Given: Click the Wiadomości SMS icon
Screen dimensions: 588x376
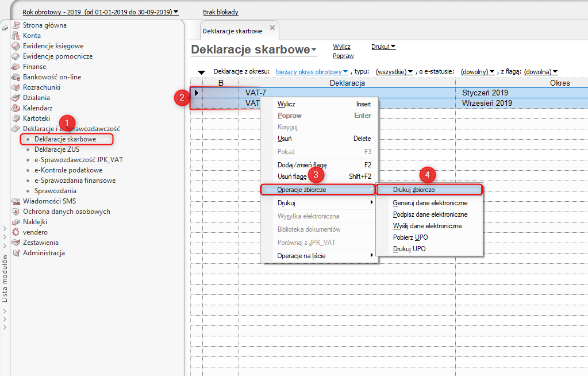Looking at the screenshot, I should (16, 201).
